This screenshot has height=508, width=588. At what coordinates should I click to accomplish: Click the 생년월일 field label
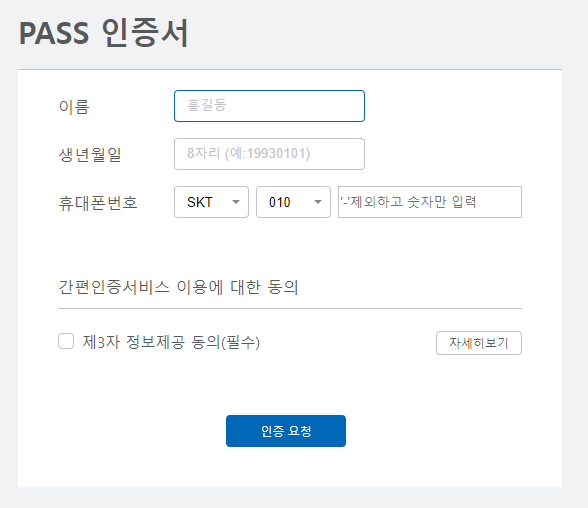[90, 154]
